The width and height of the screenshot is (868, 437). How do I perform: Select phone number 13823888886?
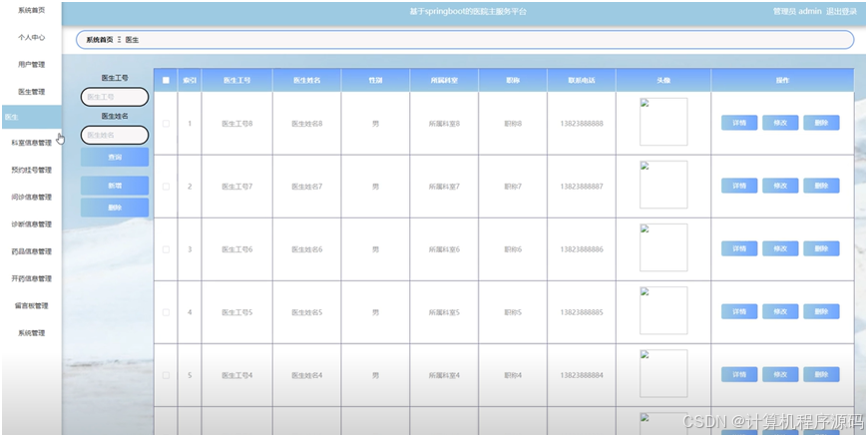click(582, 249)
